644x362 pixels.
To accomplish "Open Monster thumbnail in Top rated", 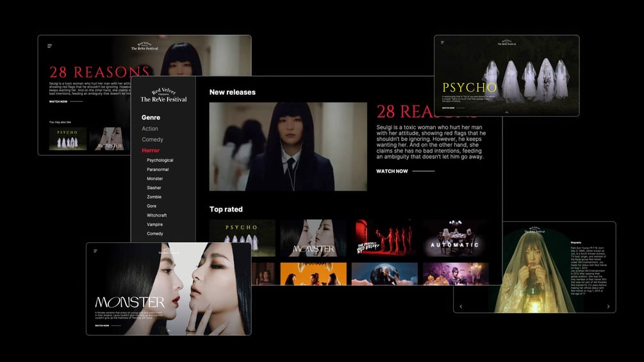I will 313,238.
